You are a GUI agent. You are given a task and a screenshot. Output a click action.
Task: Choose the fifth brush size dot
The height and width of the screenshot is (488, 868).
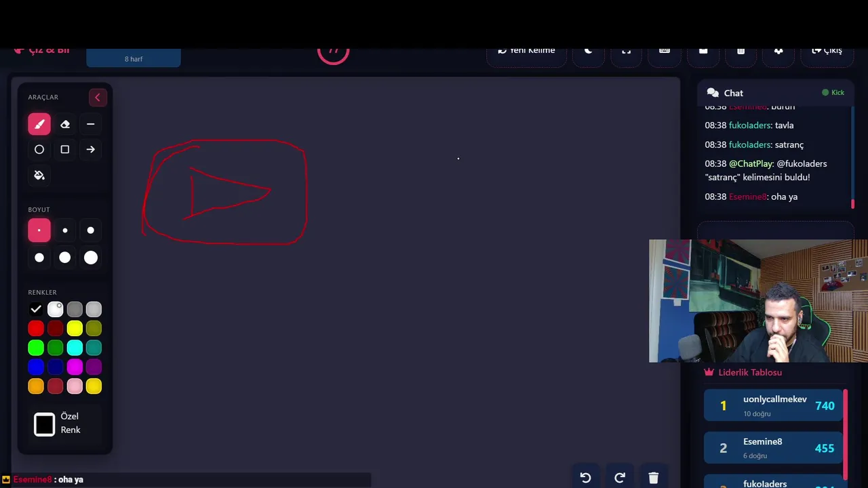(x=65, y=258)
